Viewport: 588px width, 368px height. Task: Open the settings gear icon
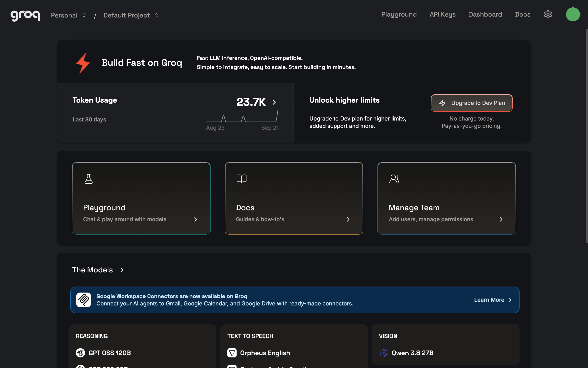[548, 14]
